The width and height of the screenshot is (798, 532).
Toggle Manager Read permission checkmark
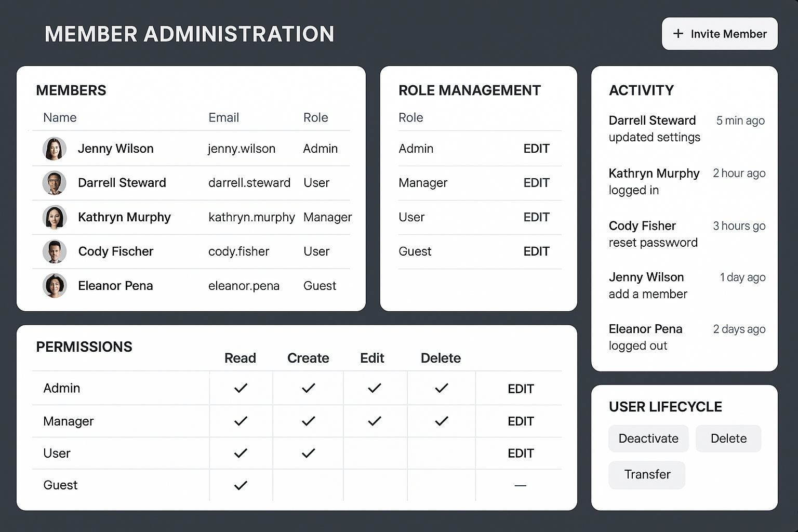241,421
